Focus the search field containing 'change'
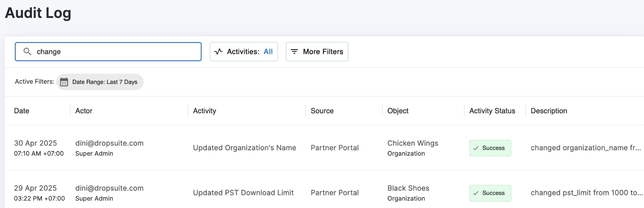 [108, 52]
